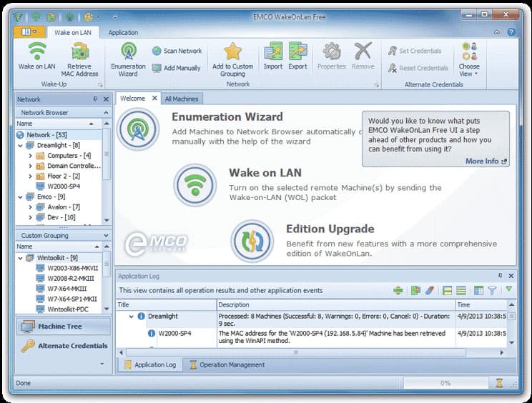Expand the Dev - [10] node
Screen dimensions: 532x403
pos(30,217)
